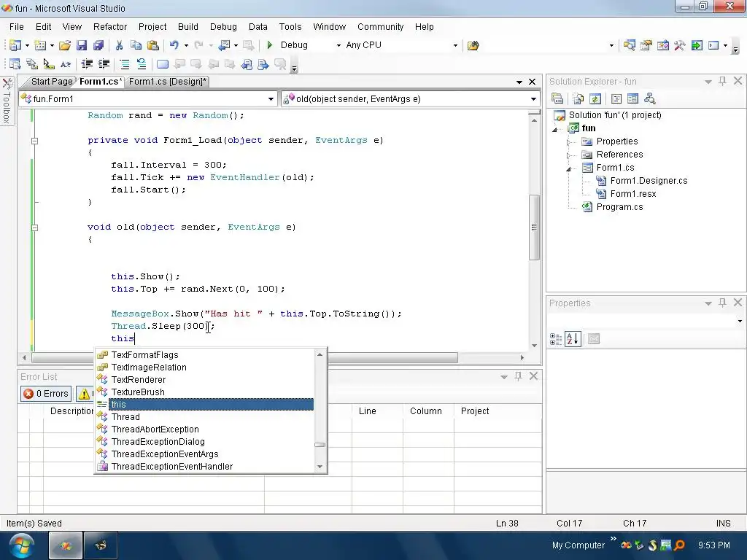Click Uncomment Selected Lines icon
Viewport: 747px width, 560px height.
(x=142, y=64)
